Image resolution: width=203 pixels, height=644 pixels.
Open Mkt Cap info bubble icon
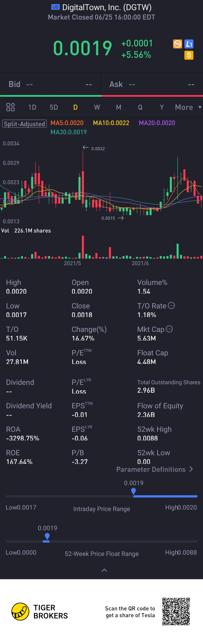(x=169, y=329)
